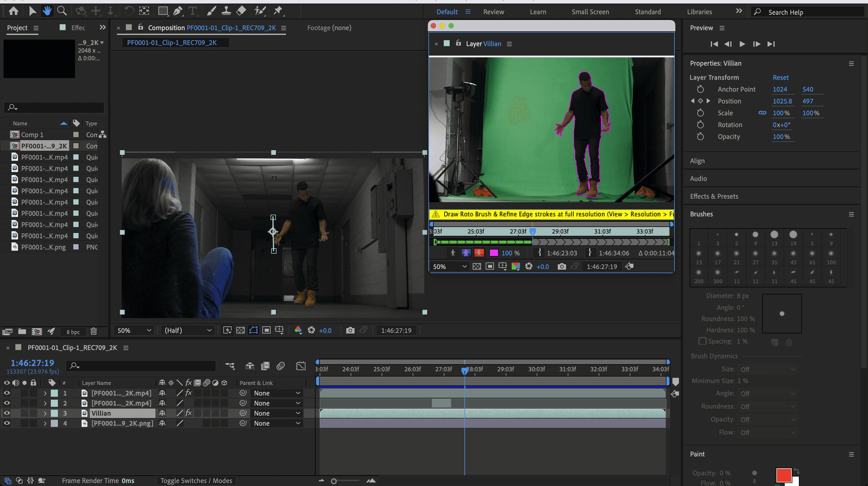Switch to the Libraries workspace
The height and width of the screenshot is (486, 868).
click(700, 12)
